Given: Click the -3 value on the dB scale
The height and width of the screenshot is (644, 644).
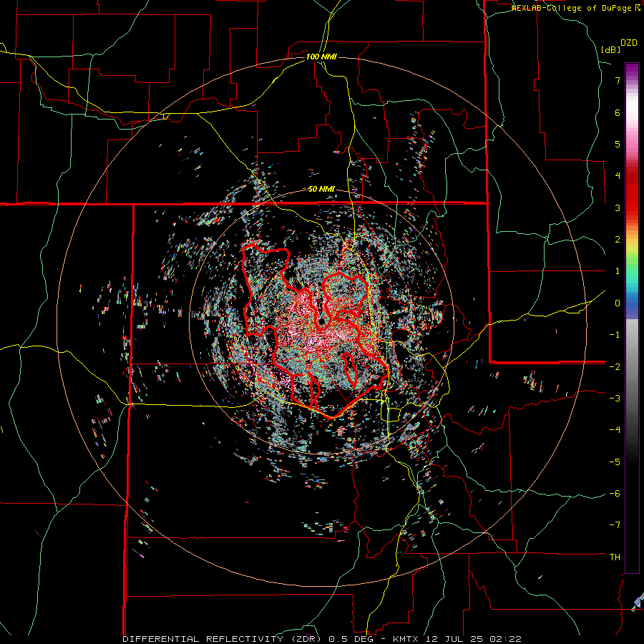Looking at the screenshot, I should pos(615,399).
